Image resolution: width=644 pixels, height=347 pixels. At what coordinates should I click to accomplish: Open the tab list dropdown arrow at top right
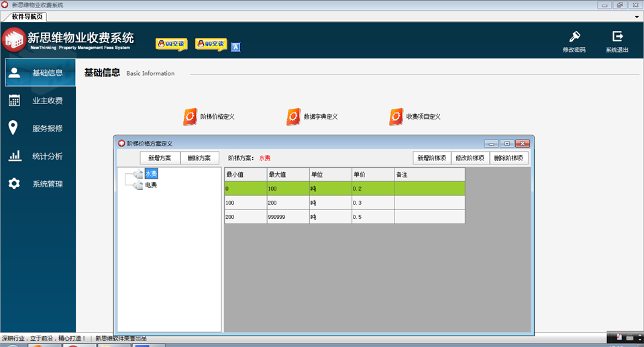pyautogui.click(x=637, y=17)
